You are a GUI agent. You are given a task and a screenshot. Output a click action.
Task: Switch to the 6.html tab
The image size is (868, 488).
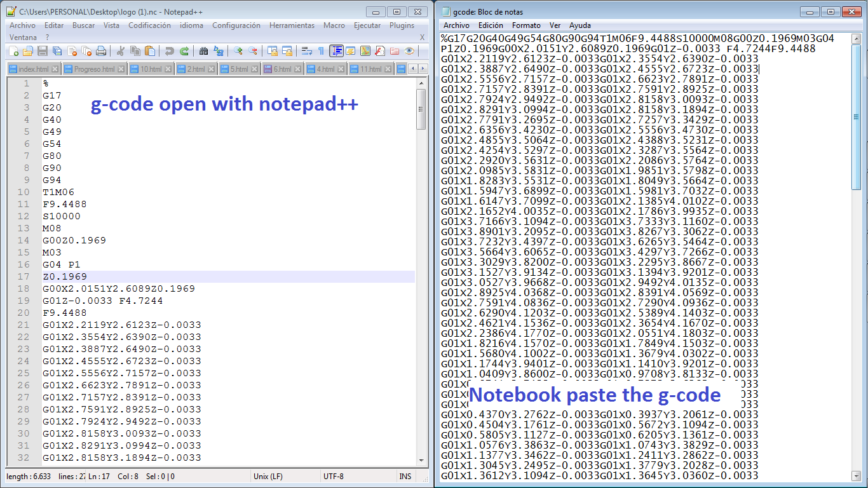pos(282,69)
